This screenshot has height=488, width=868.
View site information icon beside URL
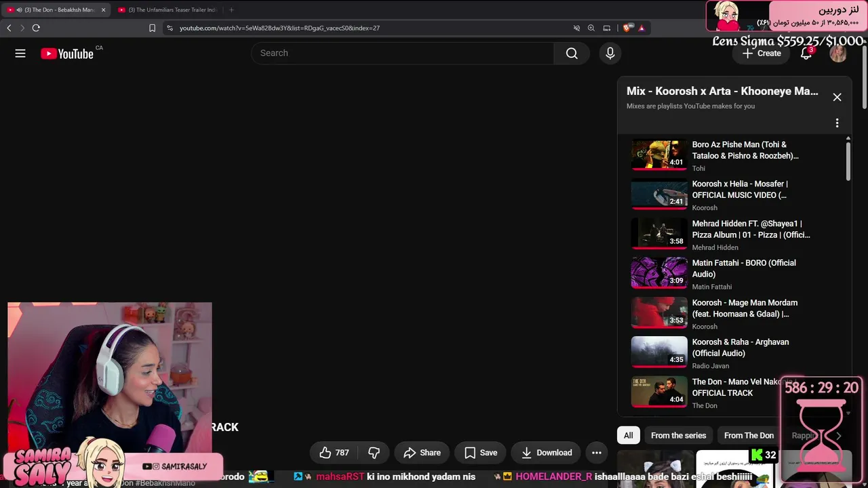[170, 28]
